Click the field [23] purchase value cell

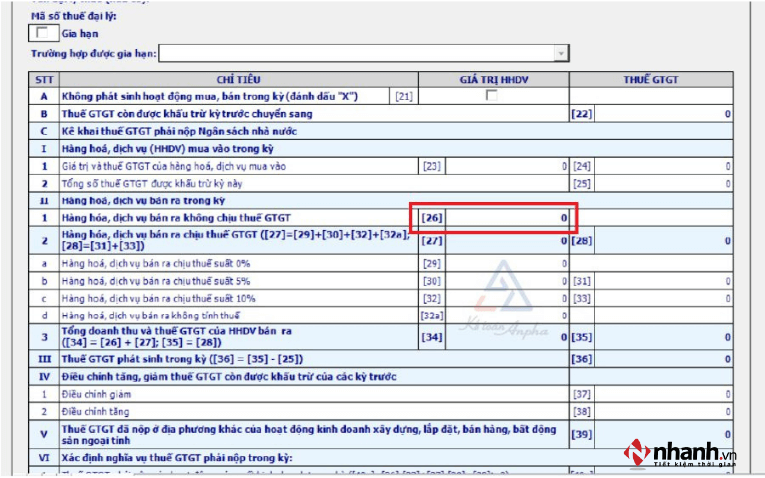(x=507, y=166)
